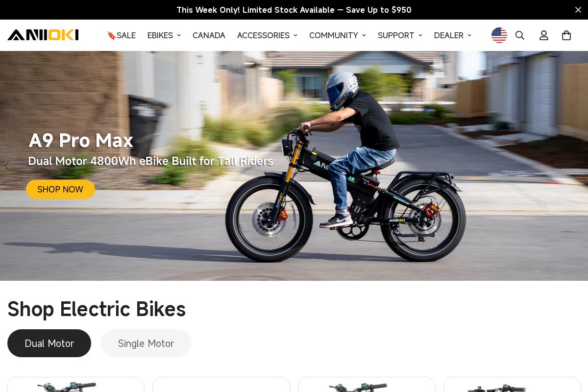The image size is (588, 392).
Task: Go to previous hero slide arrow
Action: click(x=6, y=166)
